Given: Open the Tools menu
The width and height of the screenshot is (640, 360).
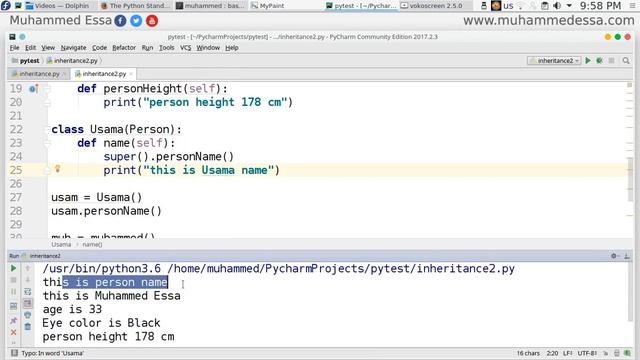Looking at the screenshot, I should pyautogui.click(x=167, y=48).
